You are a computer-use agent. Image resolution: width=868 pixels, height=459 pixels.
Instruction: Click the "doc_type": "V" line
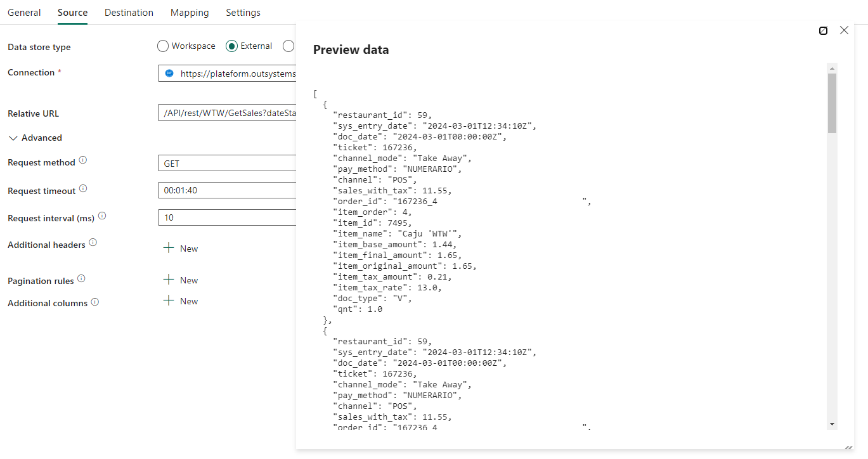[x=373, y=298]
